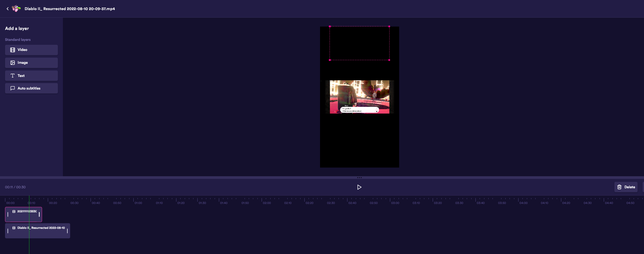Add an Image layer

click(31, 63)
